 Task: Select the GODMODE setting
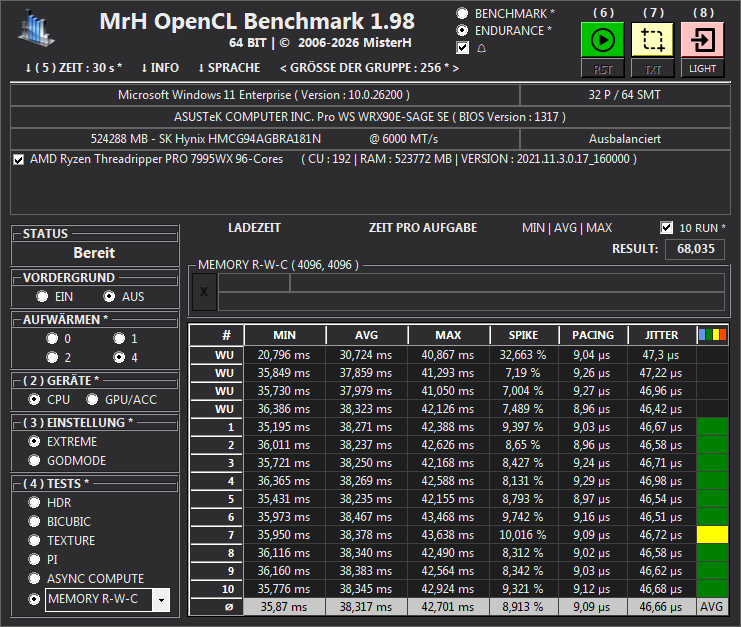pos(34,460)
